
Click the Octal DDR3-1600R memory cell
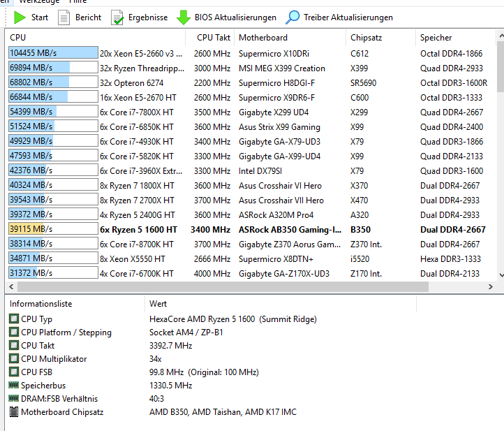coord(454,83)
